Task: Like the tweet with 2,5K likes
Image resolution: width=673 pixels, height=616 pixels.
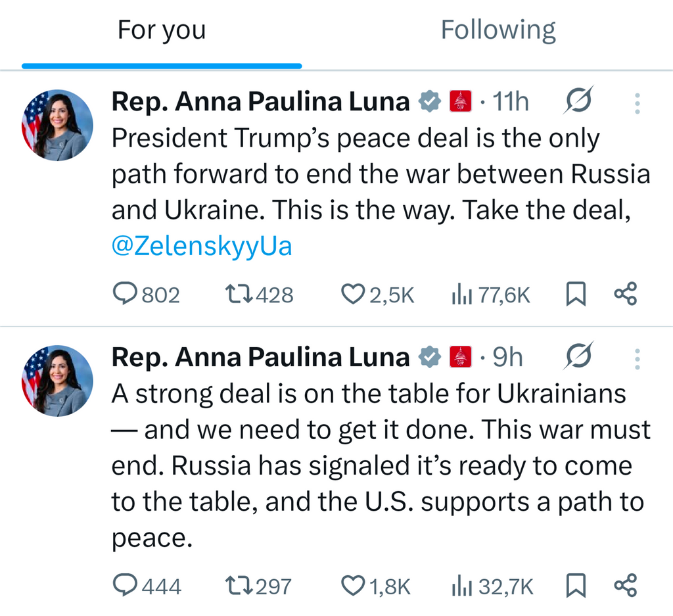Action: point(353,295)
